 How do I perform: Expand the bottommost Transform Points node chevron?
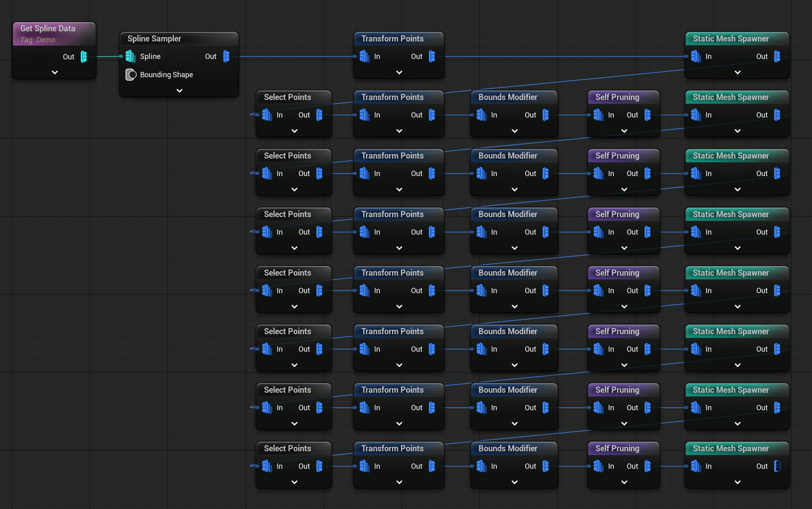point(399,482)
